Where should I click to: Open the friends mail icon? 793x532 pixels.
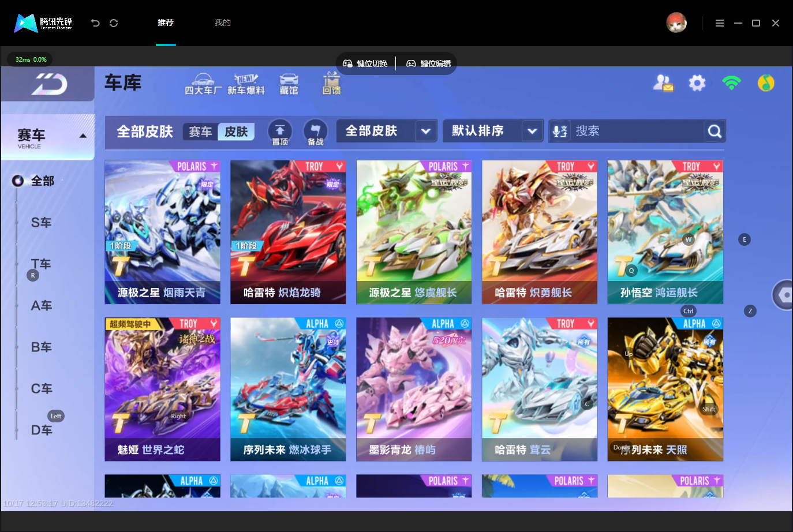coord(663,83)
